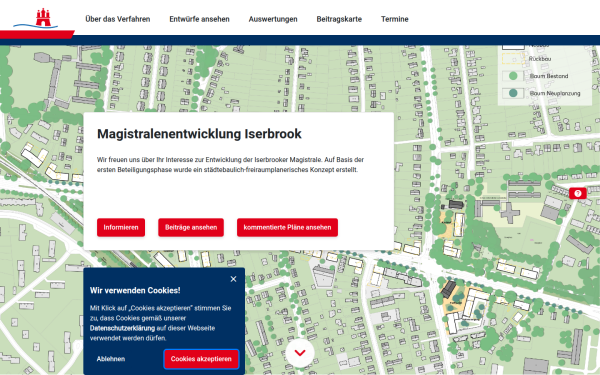Open the Datenschutzerklärung link

(x=122, y=328)
